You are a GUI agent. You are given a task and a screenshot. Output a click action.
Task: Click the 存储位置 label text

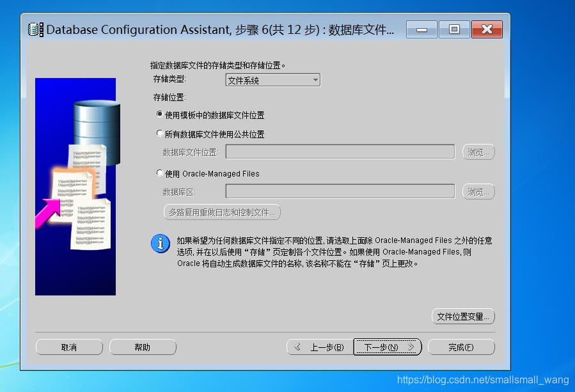click(x=169, y=97)
